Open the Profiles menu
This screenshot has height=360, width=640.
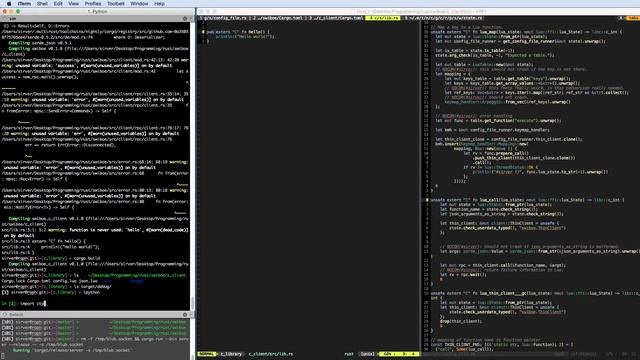coord(93,4)
